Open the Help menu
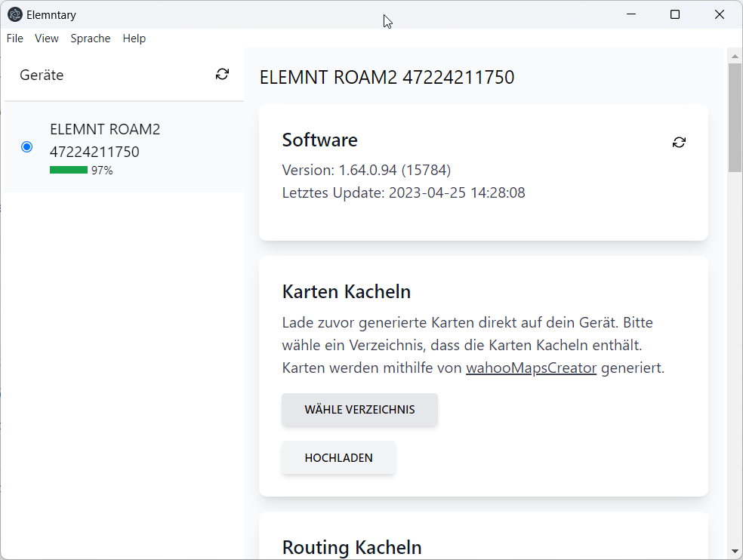 [x=134, y=38]
